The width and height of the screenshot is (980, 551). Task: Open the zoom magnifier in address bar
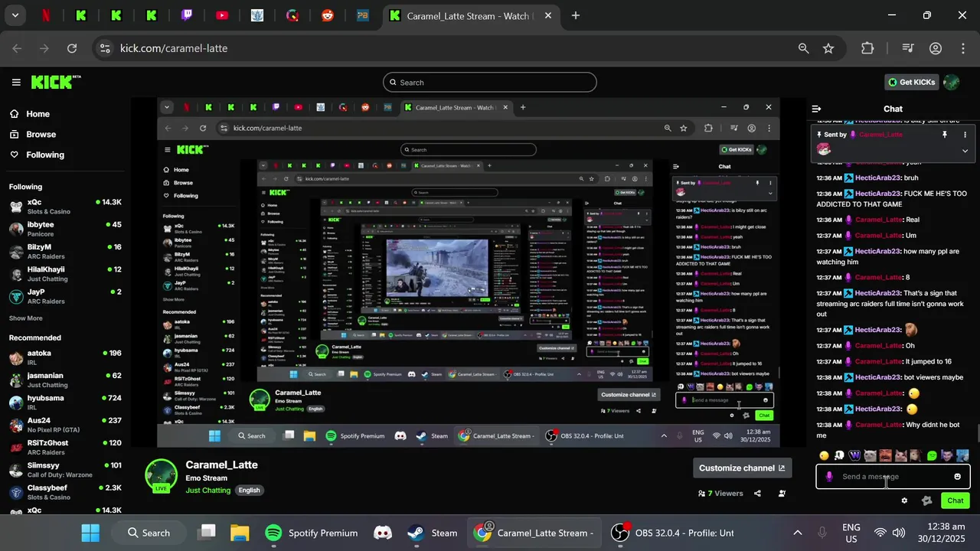(803, 48)
